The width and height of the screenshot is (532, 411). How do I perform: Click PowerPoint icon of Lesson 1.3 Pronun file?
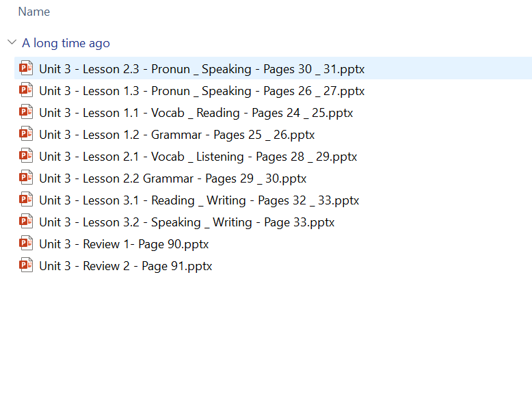click(26, 90)
